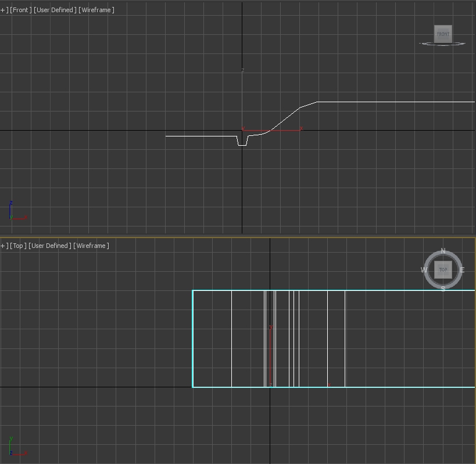Image resolution: width=476 pixels, height=464 pixels.
Task: Click the N compass point on ViewCube
Action: 443,251
